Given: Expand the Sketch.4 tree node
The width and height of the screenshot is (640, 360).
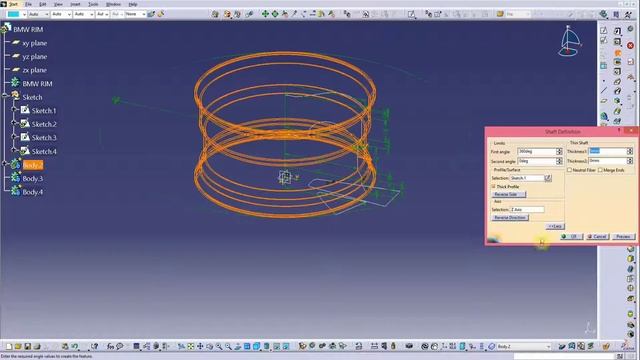Looking at the screenshot, I should [x=13, y=151].
